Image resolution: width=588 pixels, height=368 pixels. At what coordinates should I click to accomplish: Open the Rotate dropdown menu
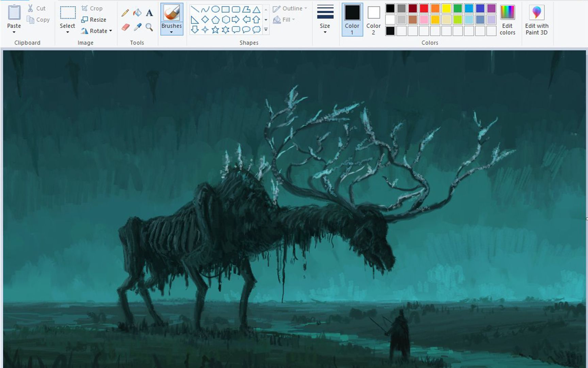point(111,31)
